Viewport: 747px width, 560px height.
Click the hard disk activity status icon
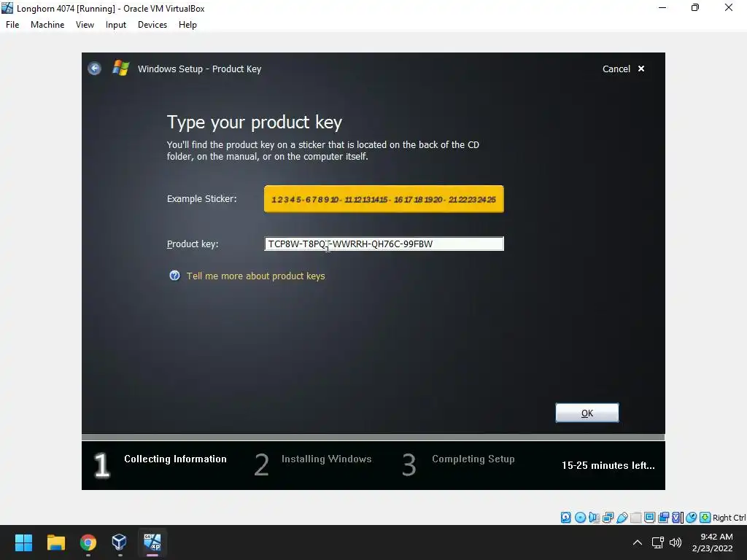pyautogui.click(x=565, y=518)
